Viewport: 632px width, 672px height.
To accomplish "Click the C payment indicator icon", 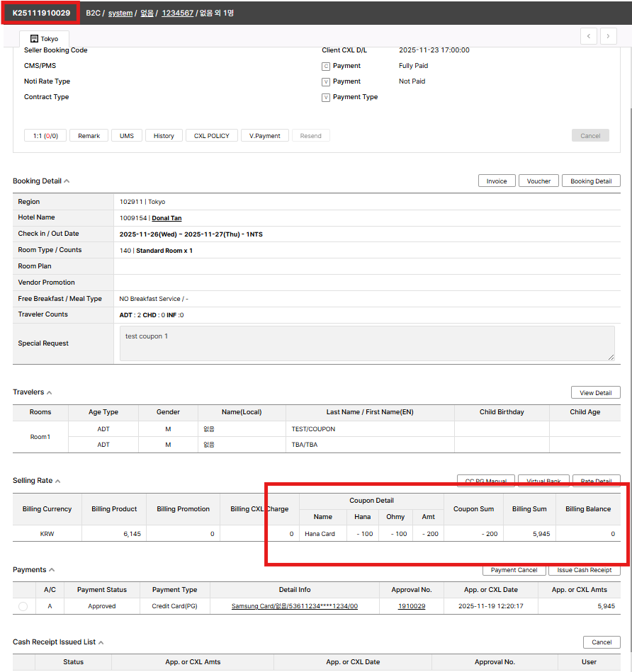I will pyautogui.click(x=326, y=66).
